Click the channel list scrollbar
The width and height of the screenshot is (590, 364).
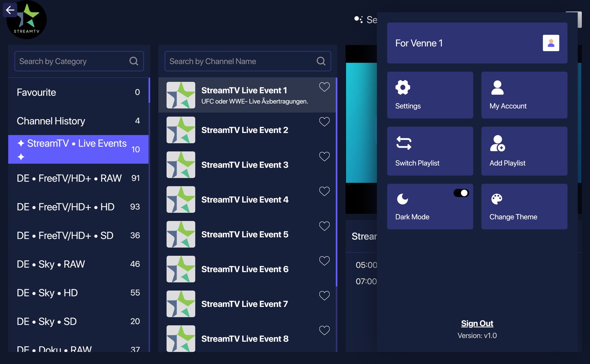point(337,182)
